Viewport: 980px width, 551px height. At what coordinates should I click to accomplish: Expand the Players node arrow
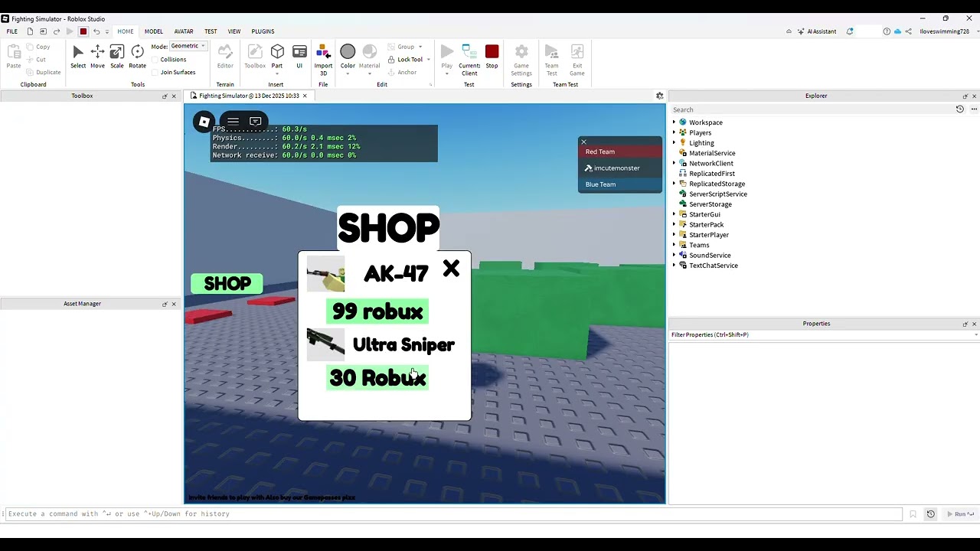pos(674,132)
